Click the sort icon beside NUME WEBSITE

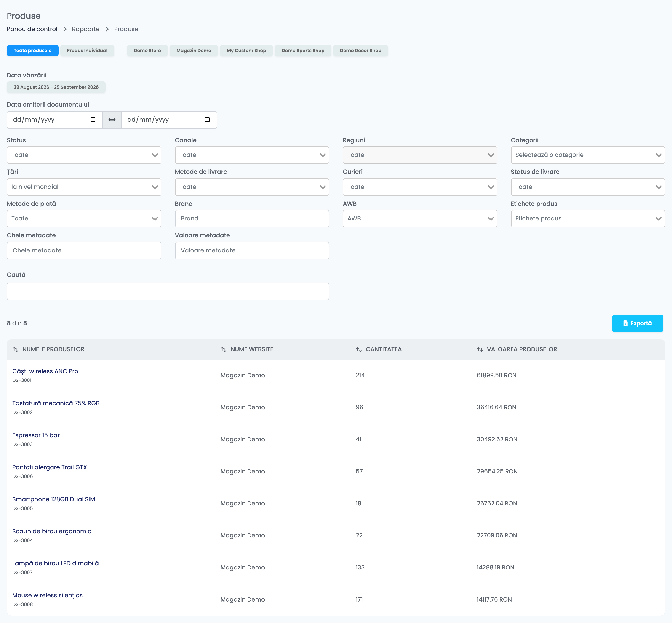(x=223, y=349)
